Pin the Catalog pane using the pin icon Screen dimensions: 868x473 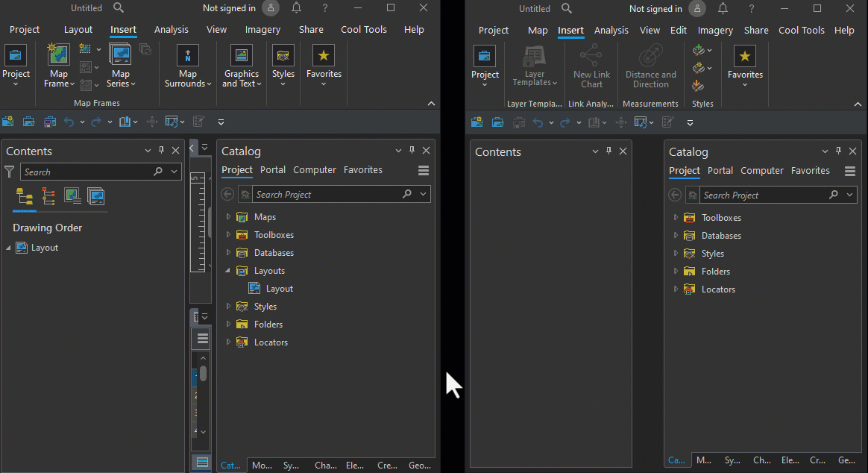412,150
